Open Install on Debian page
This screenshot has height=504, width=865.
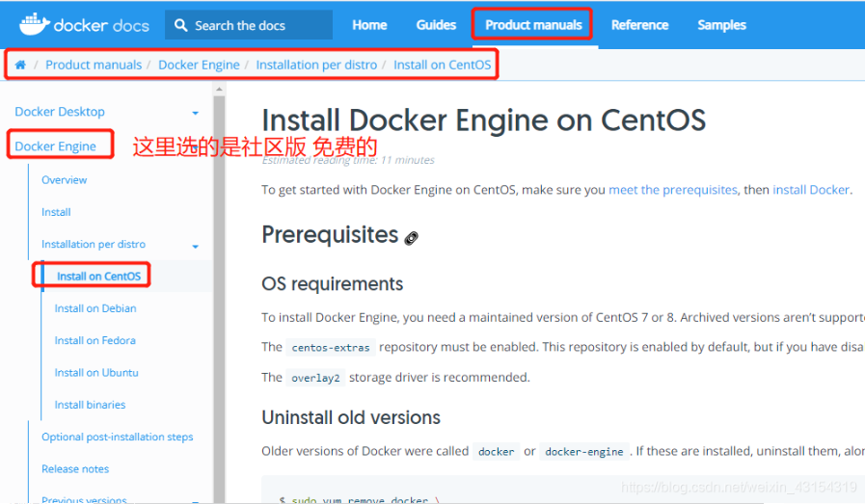pyautogui.click(x=95, y=308)
